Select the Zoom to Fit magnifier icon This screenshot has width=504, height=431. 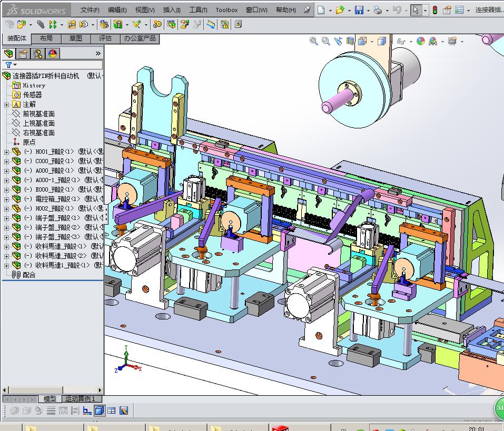(313, 41)
